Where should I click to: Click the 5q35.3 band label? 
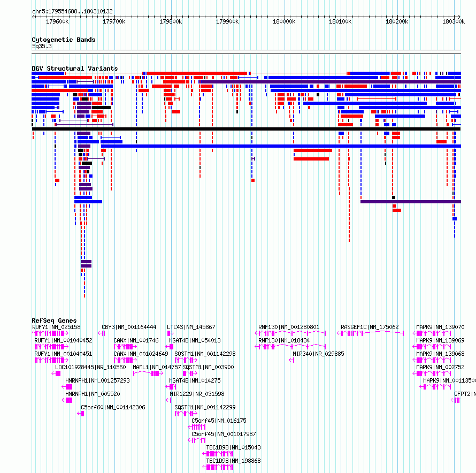click(x=42, y=46)
